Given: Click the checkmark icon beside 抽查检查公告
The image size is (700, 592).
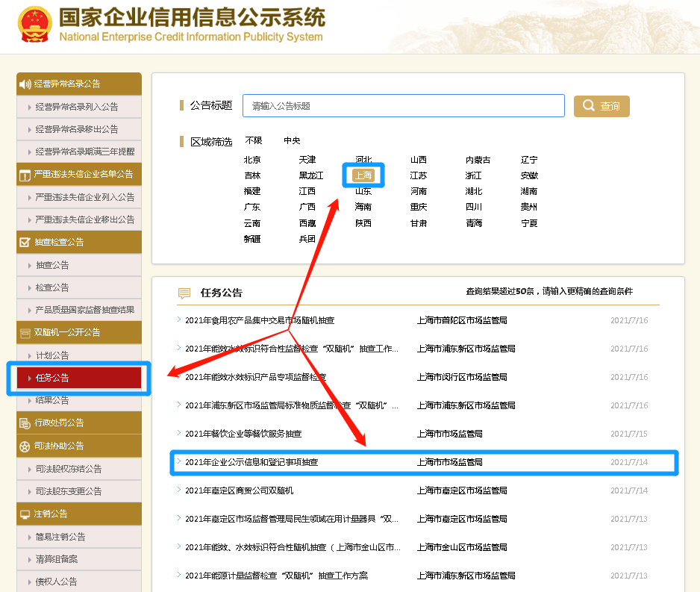Looking at the screenshot, I should coord(25,243).
